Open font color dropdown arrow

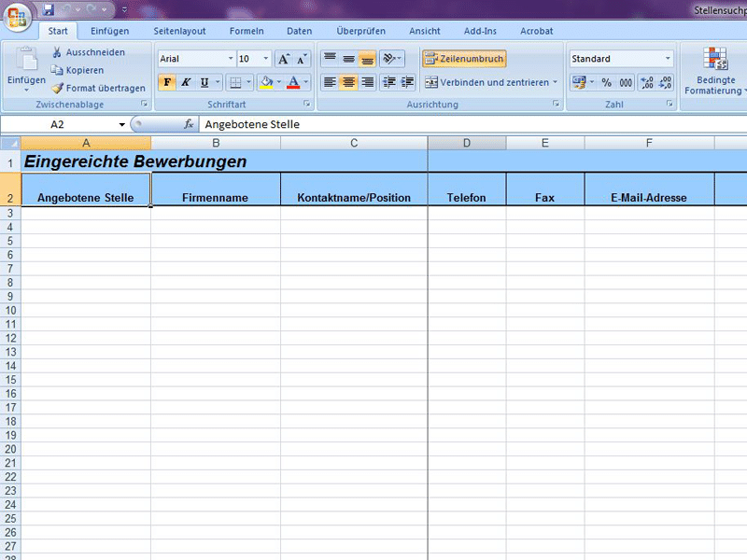pyautogui.click(x=306, y=82)
